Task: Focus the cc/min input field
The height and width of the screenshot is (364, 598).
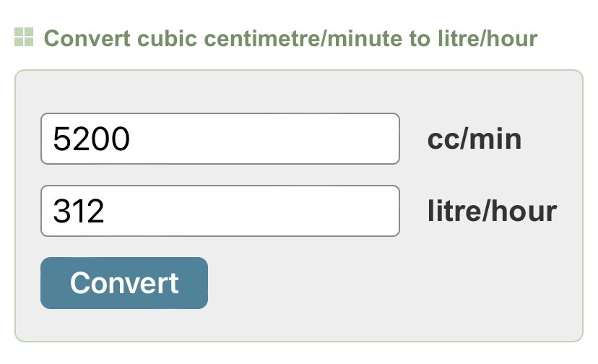Action: [x=220, y=139]
